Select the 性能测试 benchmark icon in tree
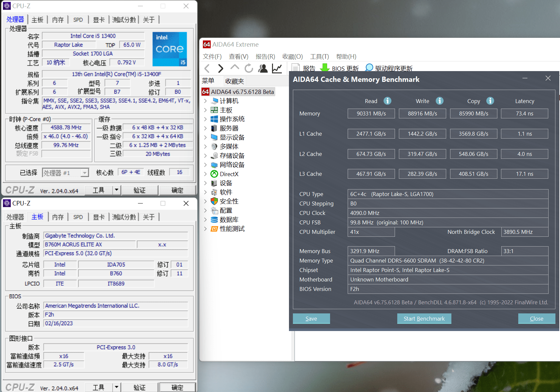The width and height of the screenshot is (560, 392). click(214, 229)
